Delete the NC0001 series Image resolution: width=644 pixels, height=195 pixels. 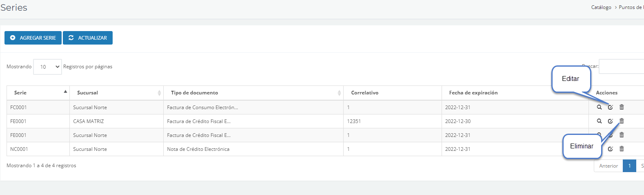(x=622, y=149)
